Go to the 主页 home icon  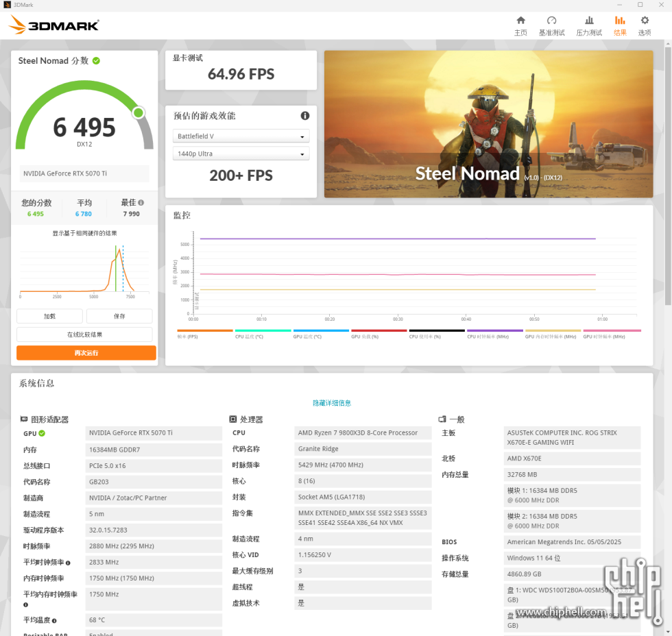(x=520, y=21)
